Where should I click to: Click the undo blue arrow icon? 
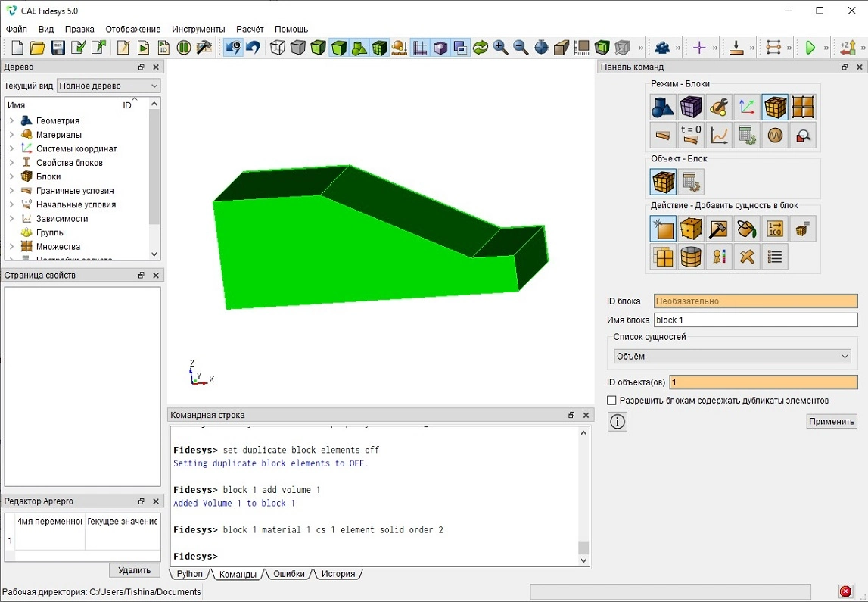click(253, 48)
